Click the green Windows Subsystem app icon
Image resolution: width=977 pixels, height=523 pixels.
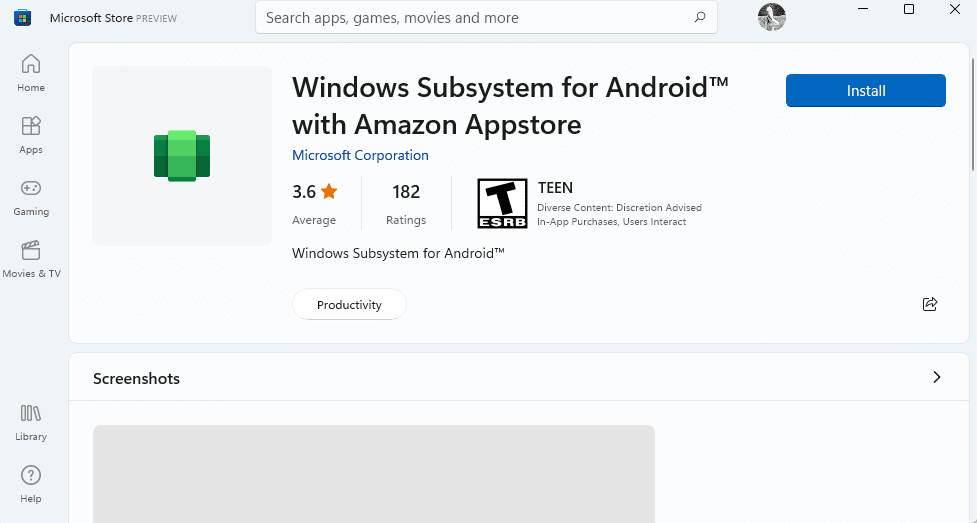(x=182, y=156)
